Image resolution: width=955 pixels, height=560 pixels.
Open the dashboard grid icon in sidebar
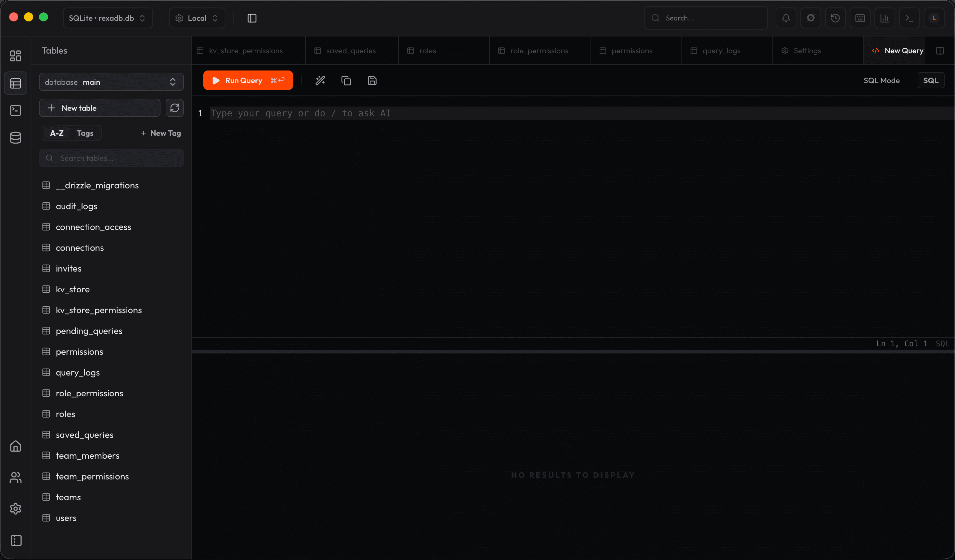pos(16,56)
